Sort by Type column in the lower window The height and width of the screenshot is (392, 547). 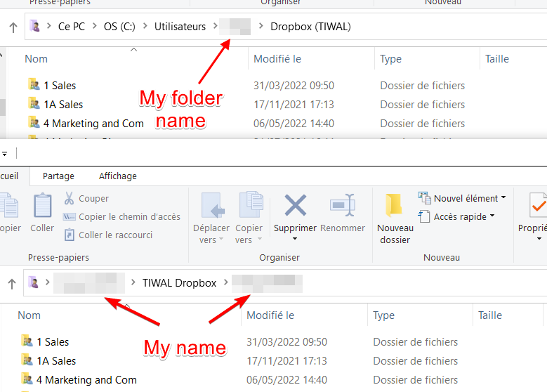[383, 315]
